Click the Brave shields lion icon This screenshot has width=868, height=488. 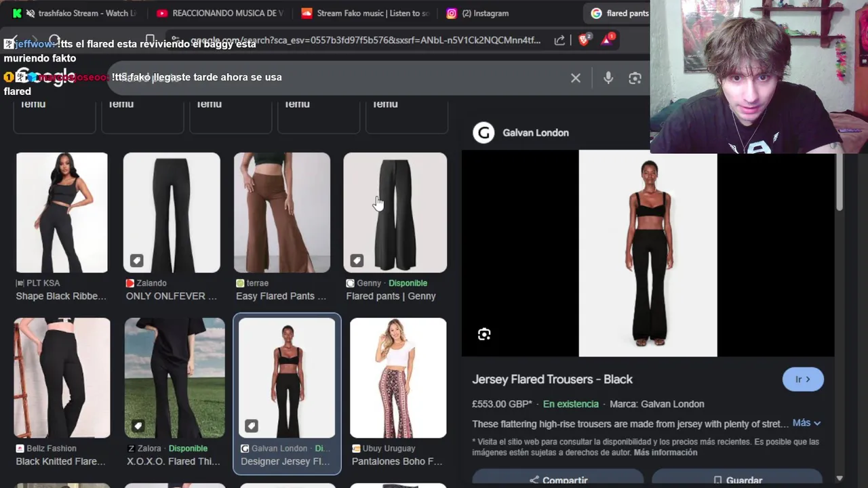[585, 39]
